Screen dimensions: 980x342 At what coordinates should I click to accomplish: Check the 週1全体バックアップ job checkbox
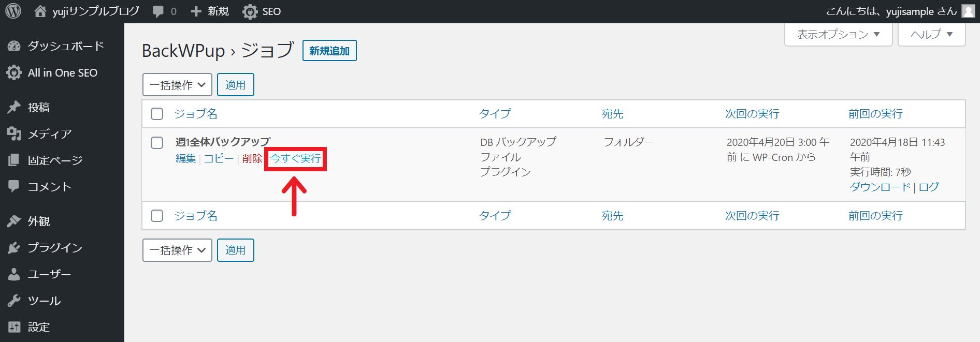coord(157,143)
